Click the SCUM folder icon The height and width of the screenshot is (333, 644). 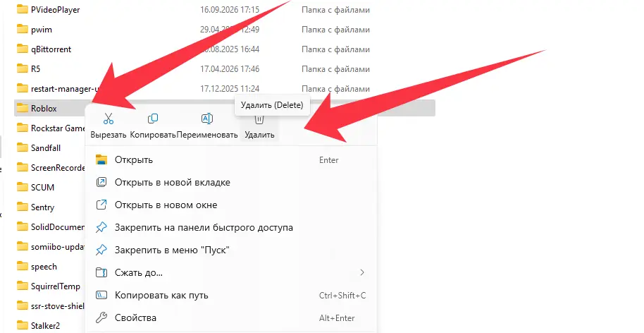[22, 187]
